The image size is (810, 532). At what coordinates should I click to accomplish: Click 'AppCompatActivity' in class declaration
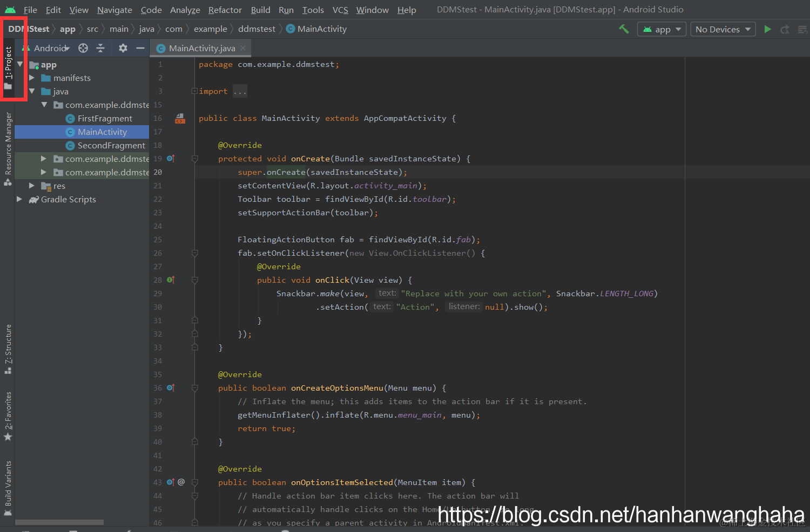pyautogui.click(x=405, y=118)
